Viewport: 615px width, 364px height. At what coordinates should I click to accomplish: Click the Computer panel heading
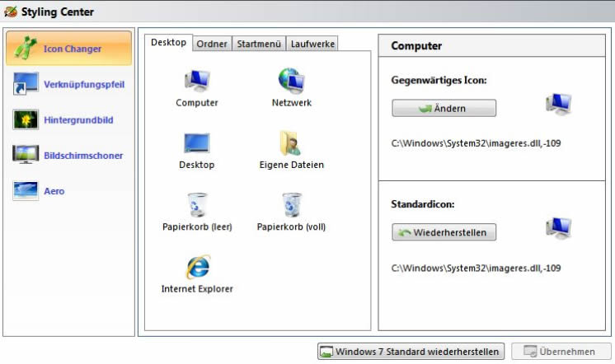click(x=416, y=46)
